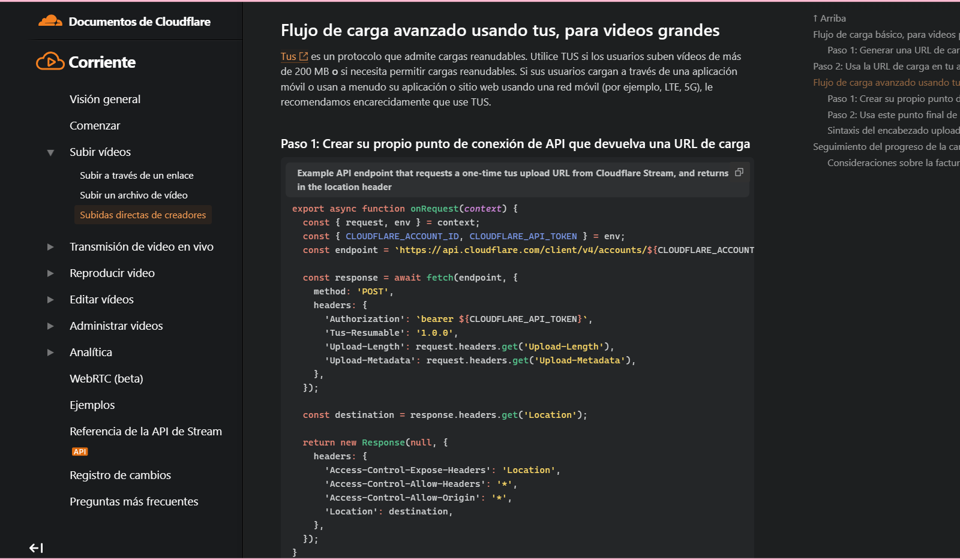Select Subidas directas de creadores
Viewport: 960px width, 560px height.
coord(143,215)
